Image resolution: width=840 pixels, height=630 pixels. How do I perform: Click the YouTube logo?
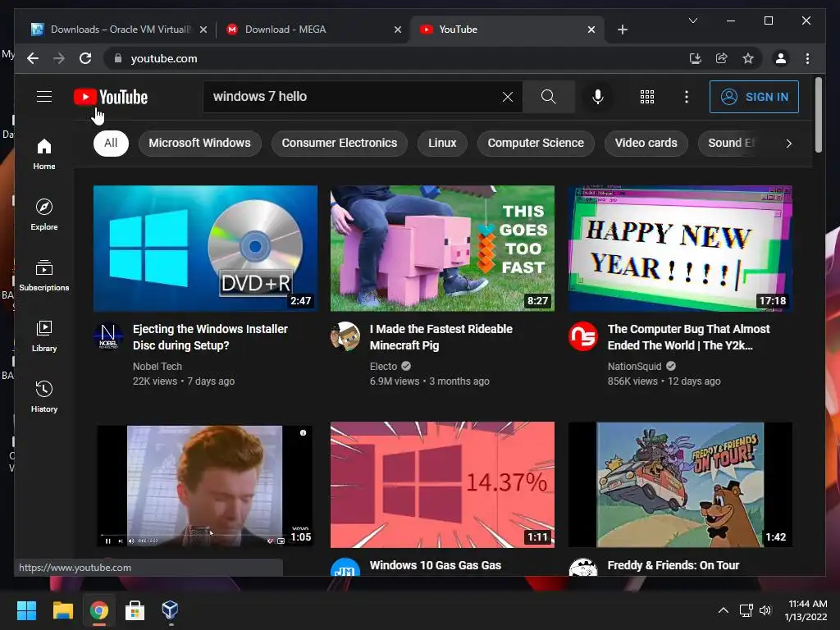coord(111,97)
